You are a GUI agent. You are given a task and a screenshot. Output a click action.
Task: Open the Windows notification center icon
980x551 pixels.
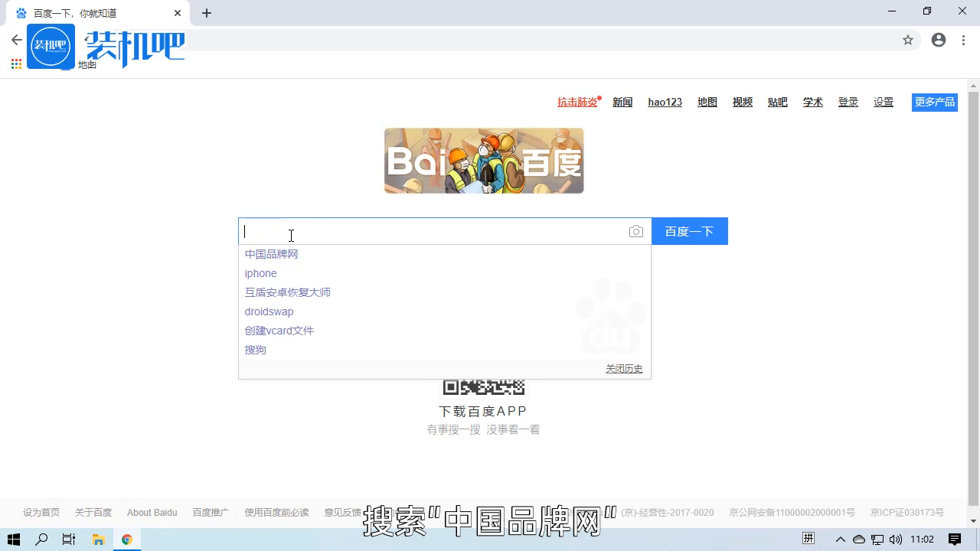point(955,540)
